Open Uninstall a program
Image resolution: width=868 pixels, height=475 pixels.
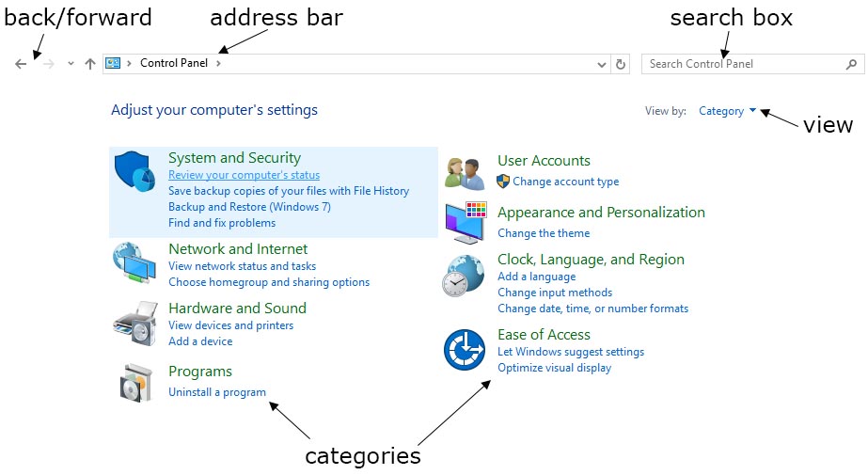click(x=217, y=392)
